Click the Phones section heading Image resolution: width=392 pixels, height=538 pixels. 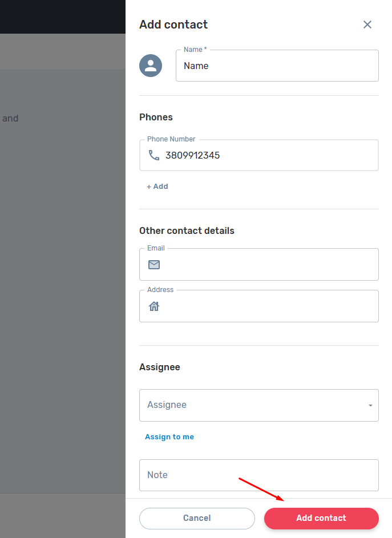click(x=156, y=117)
